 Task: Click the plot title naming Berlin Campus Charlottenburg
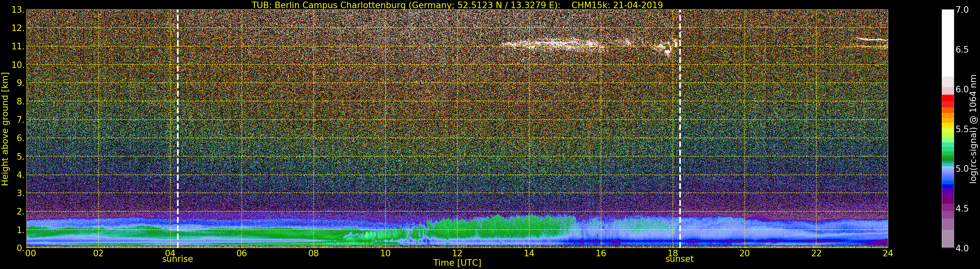point(457,5)
